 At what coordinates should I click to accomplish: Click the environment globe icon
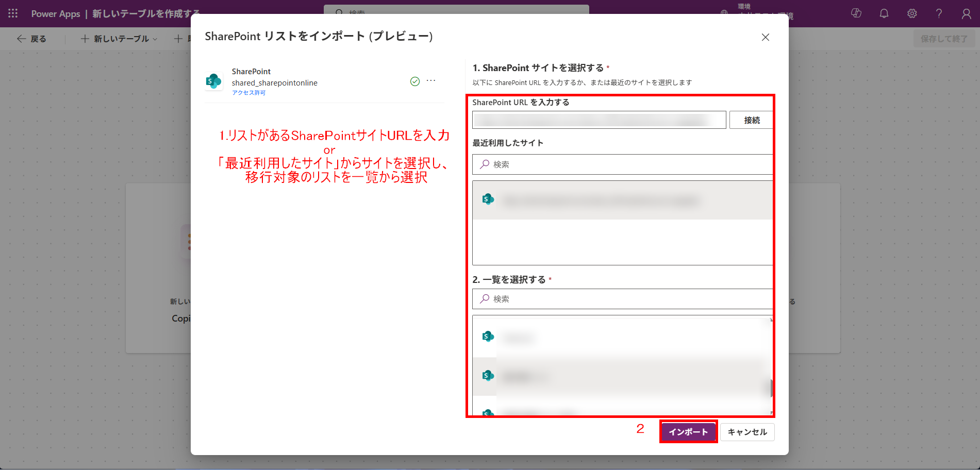pyautogui.click(x=724, y=12)
